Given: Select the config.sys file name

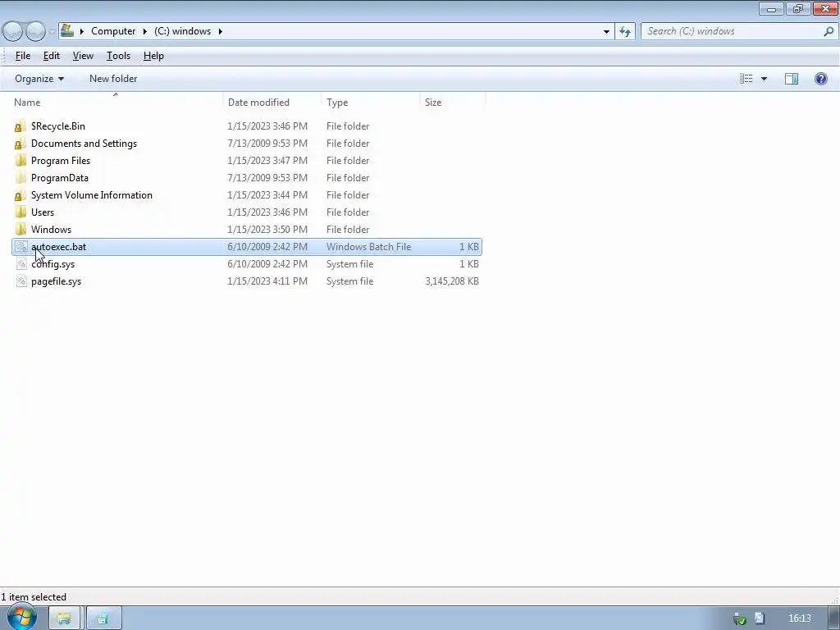Looking at the screenshot, I should [53, 264].
